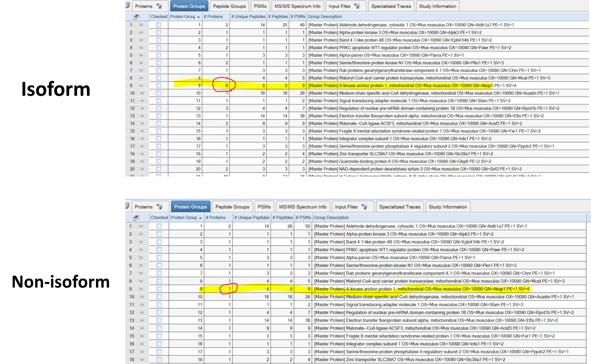Check the Malonyl-CoA-acyl carrier row in the Isoform table

pos(159,78)
